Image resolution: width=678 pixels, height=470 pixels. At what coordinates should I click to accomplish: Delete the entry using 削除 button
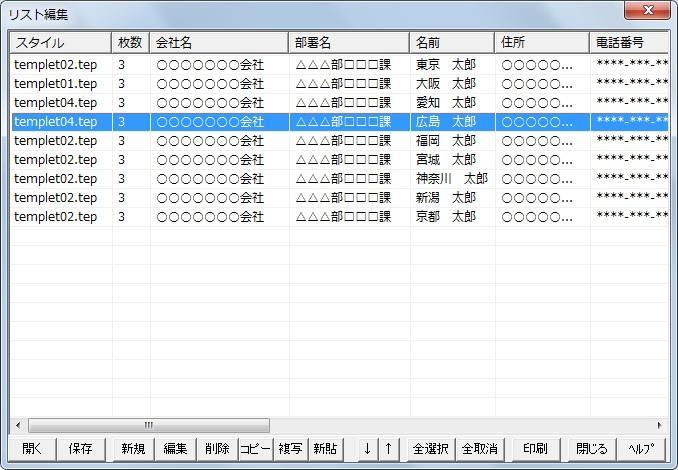217,449
